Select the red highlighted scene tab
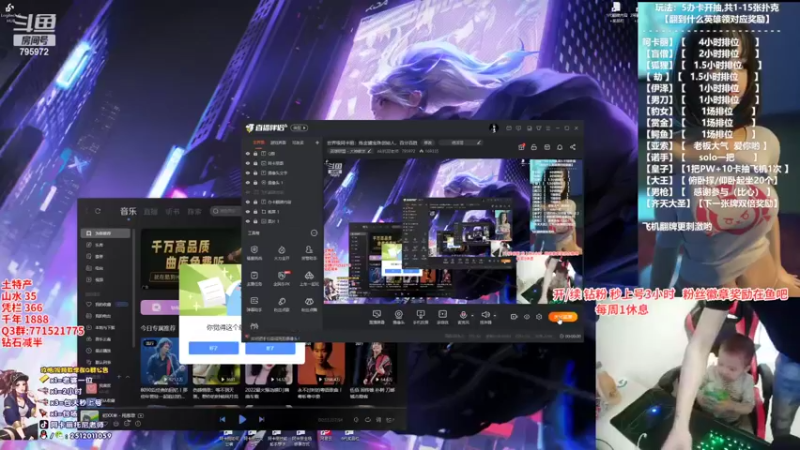The image size is (800, 450). click(259, 143)
